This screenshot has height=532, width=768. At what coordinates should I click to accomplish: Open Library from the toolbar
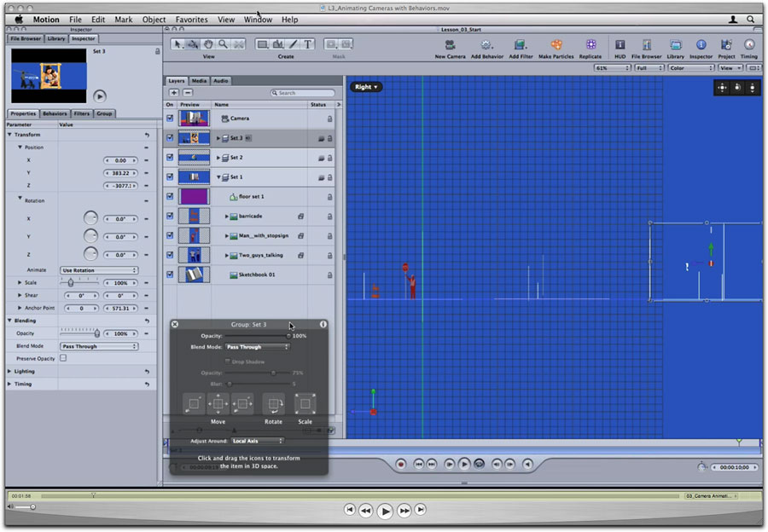point(676,45)
